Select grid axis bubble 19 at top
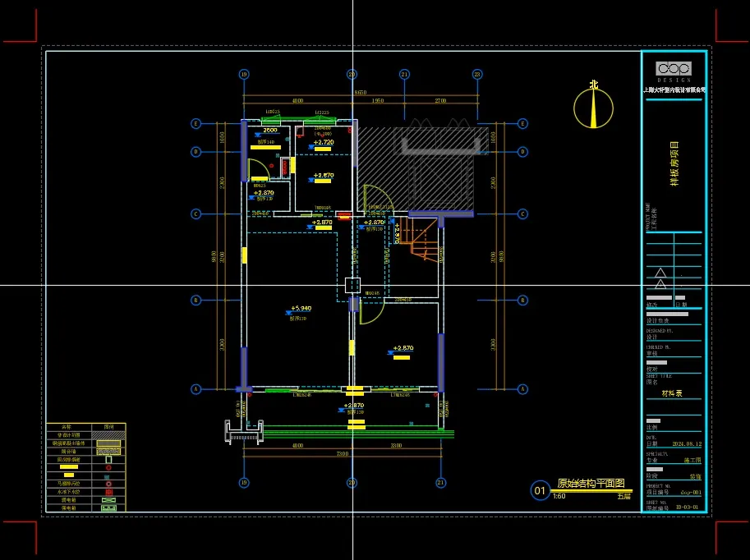Image resolution: width=750 pixels, height=560 pixels. [244, 74]
